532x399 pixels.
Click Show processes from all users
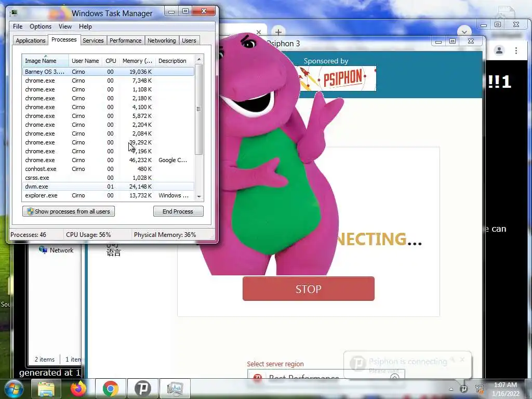pos(69,211)
